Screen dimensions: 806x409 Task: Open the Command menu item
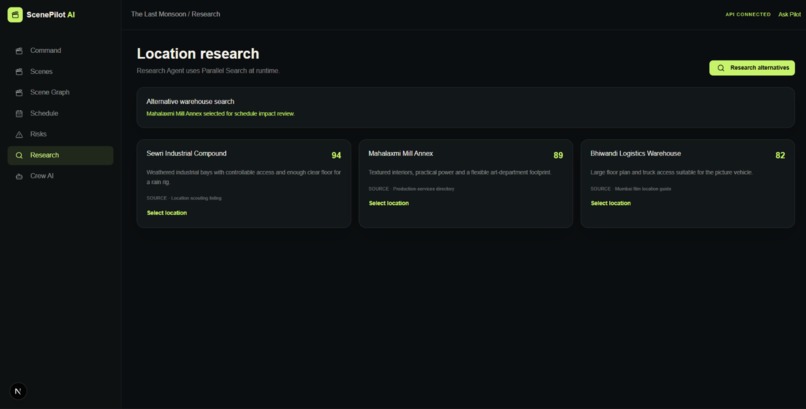[60, 51]
